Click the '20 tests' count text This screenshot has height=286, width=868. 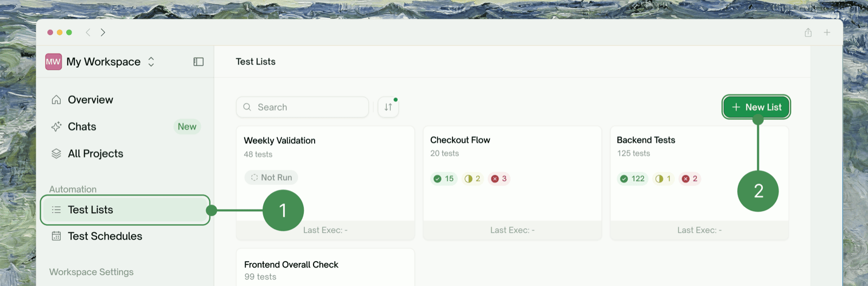[445, 154]
